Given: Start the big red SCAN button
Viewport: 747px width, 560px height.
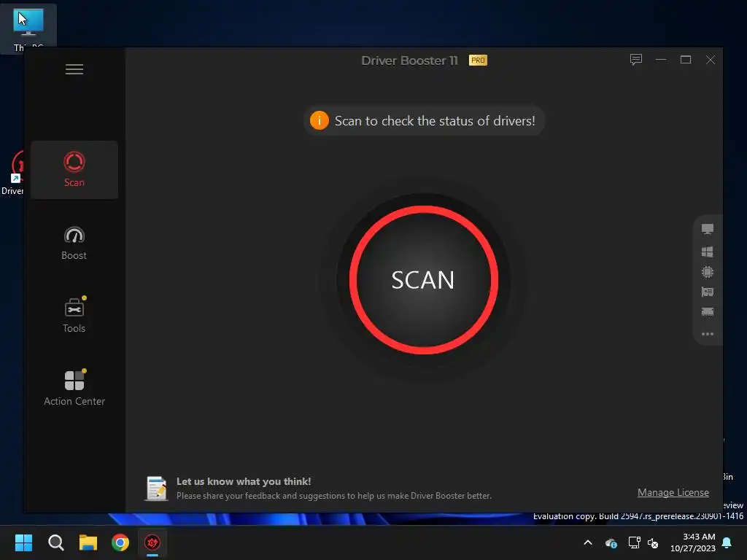Looking at the screenshot, I should (423, 280).
